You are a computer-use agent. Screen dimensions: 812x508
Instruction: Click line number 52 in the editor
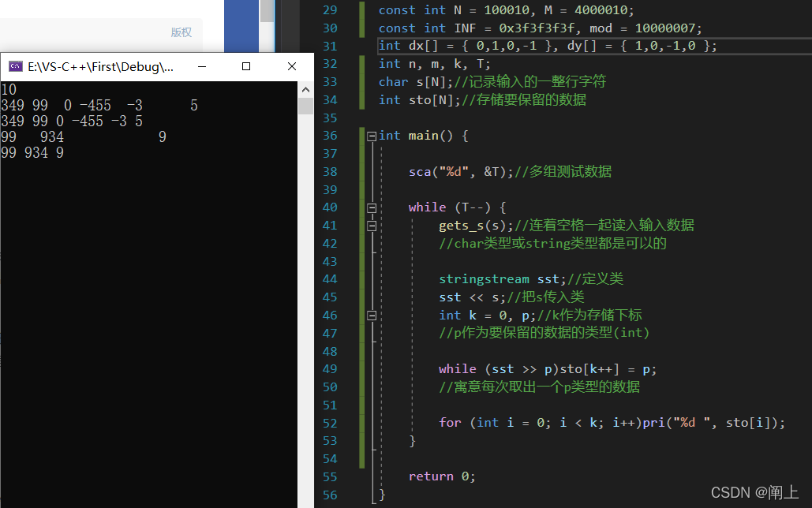(x=330, y=423)
